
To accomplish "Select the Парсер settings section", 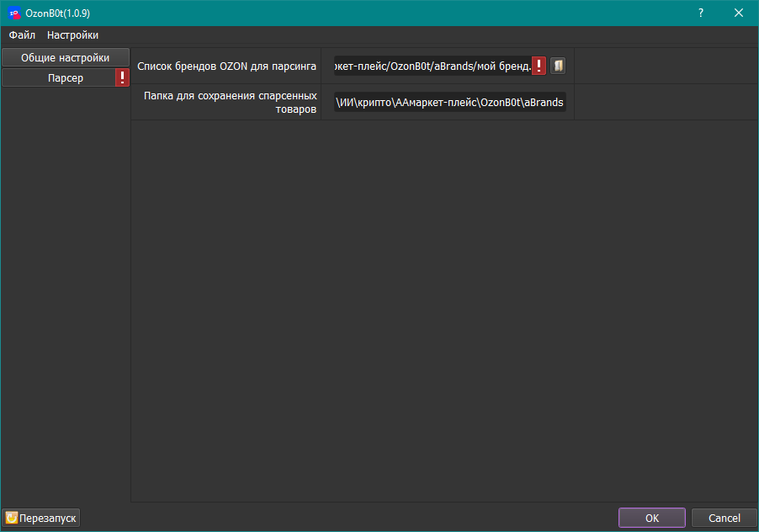I will click(x=66, y=78).
